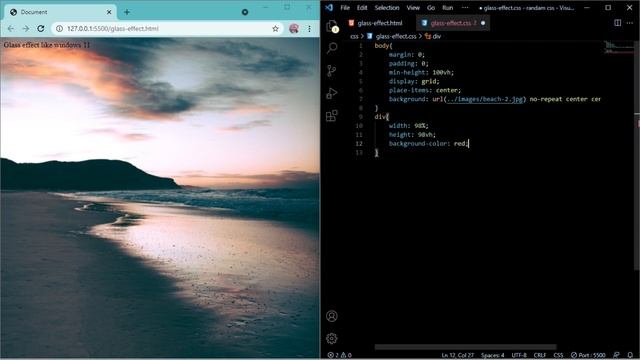Click Ln 12, Col 27 in status bar
The image size is (640, 360).
pos(458,355)
